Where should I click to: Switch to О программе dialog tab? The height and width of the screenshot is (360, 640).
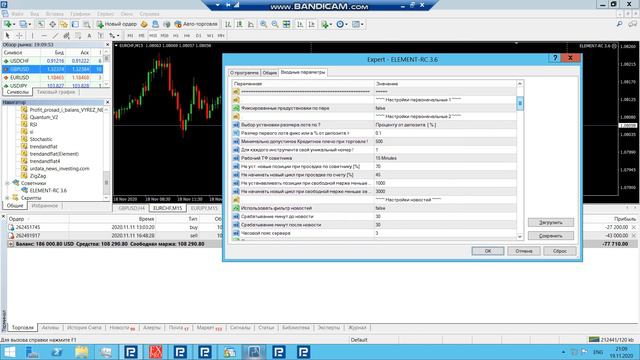coord(244,73)
